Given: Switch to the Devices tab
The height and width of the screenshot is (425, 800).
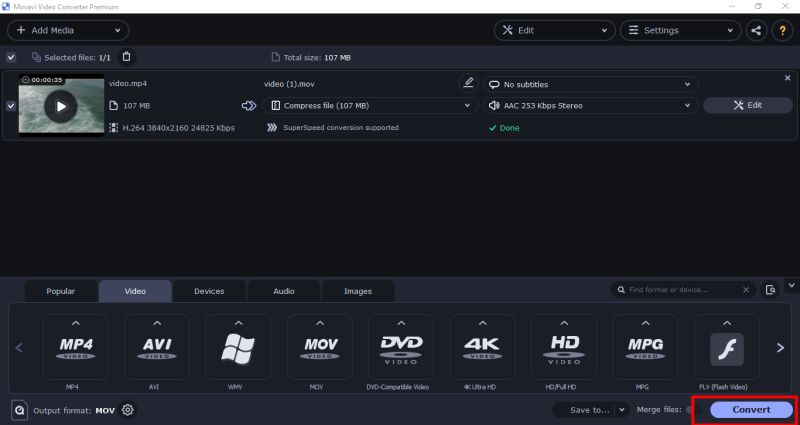Looking at the screenshot, I should point(209,291).
